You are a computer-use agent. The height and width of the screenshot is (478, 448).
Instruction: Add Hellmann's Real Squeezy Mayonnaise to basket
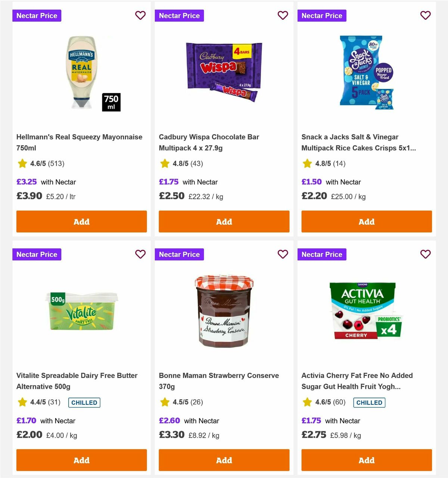[x=81, y=222]
